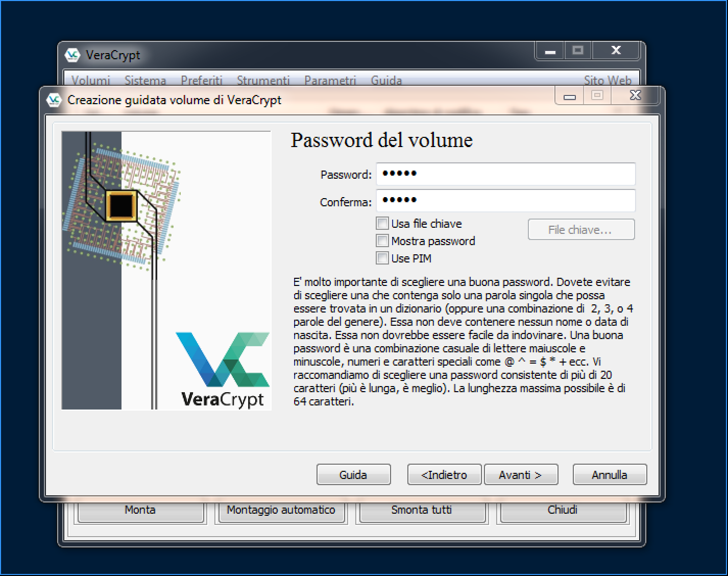Image resolution: width=728 pixels, height=576 pixels.
Task: Close the volume creation wizard window
Action: (635, 95)
